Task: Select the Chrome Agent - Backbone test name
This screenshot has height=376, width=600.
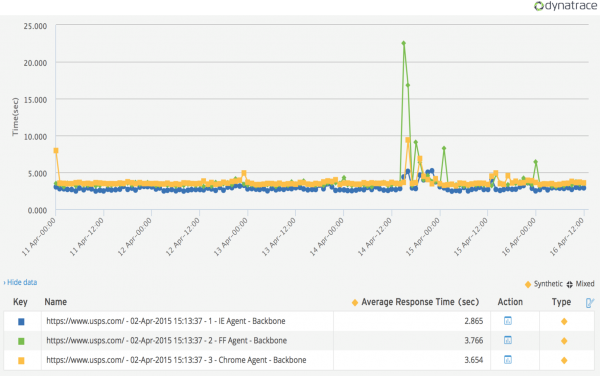Action: (176, 360)
